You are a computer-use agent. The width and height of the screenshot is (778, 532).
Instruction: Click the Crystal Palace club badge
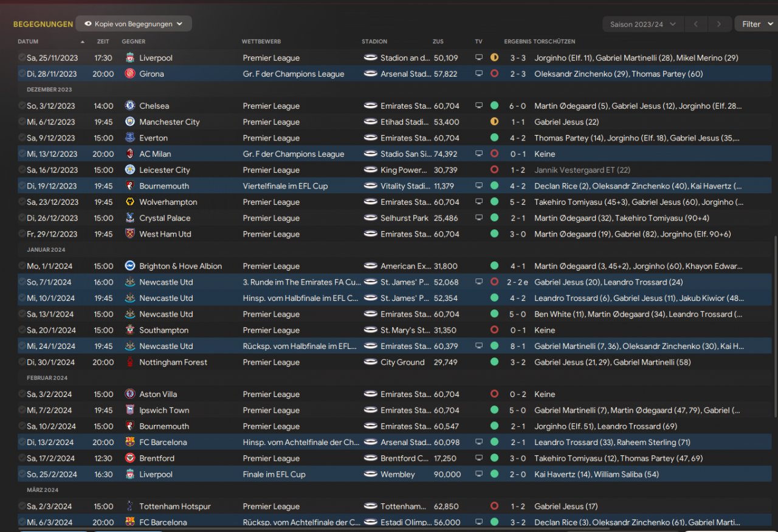click(x=129, y=218)
